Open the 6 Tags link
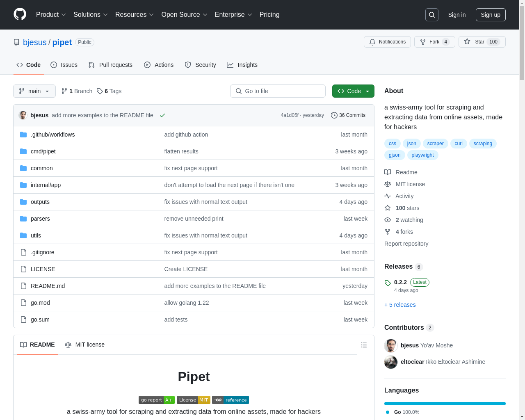 [109, 91]
